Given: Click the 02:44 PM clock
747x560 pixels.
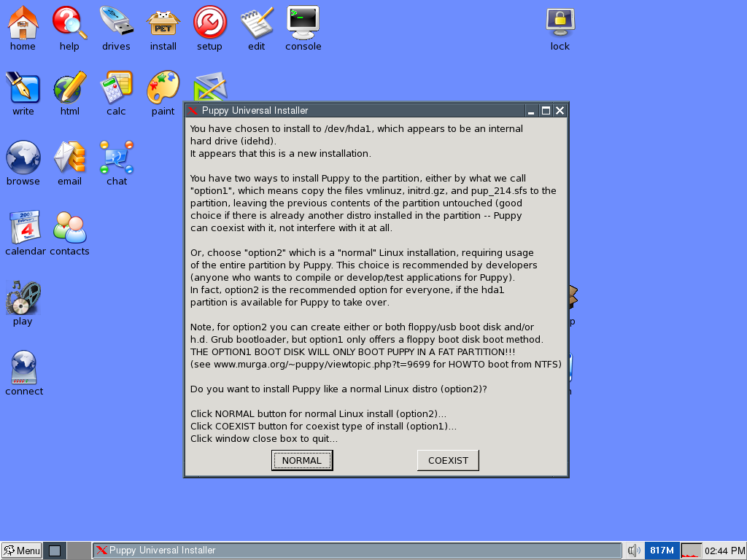Looking at the screenshot, I should [724, 551].
